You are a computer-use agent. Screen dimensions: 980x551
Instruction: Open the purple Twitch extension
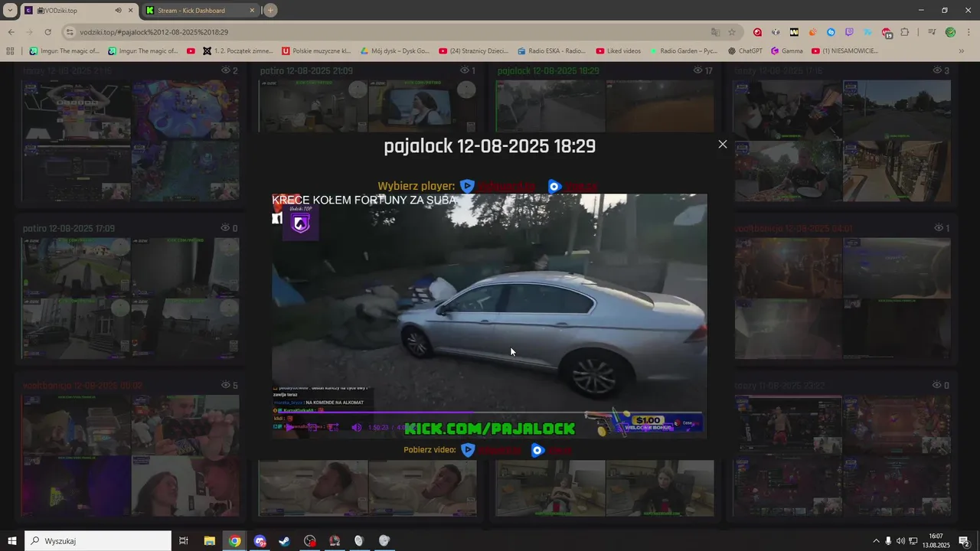[849, 32]
